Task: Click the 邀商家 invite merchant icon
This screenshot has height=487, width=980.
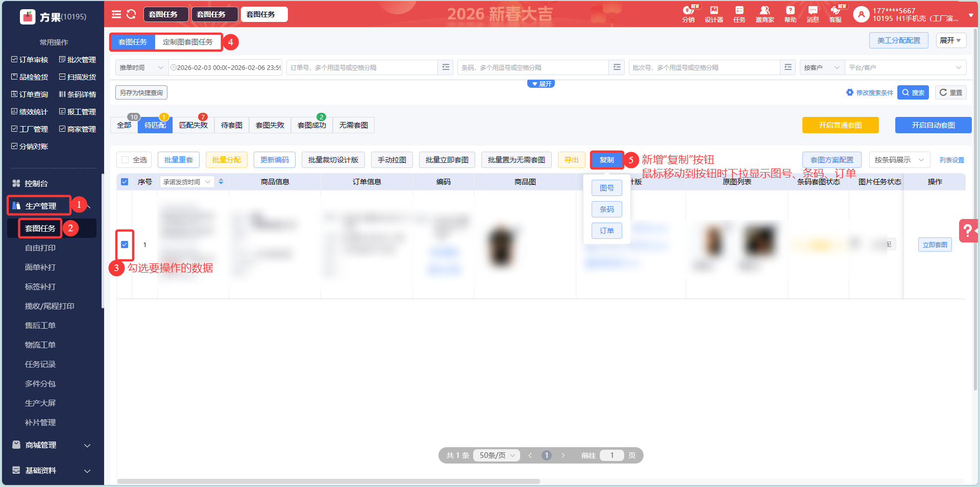Action: click(765, 14)
